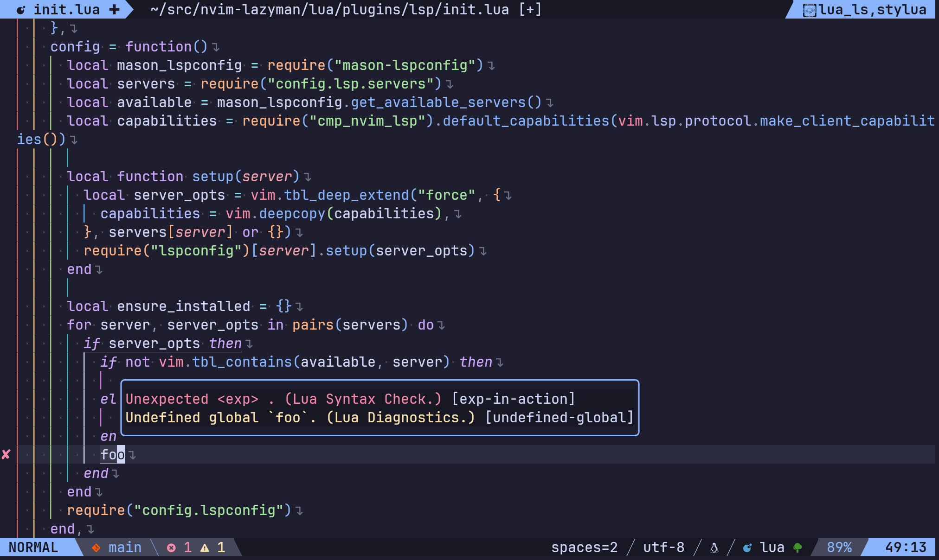Click the red error count icon in statusline
This screenshot has height=560, width=939.
point(171,547)
